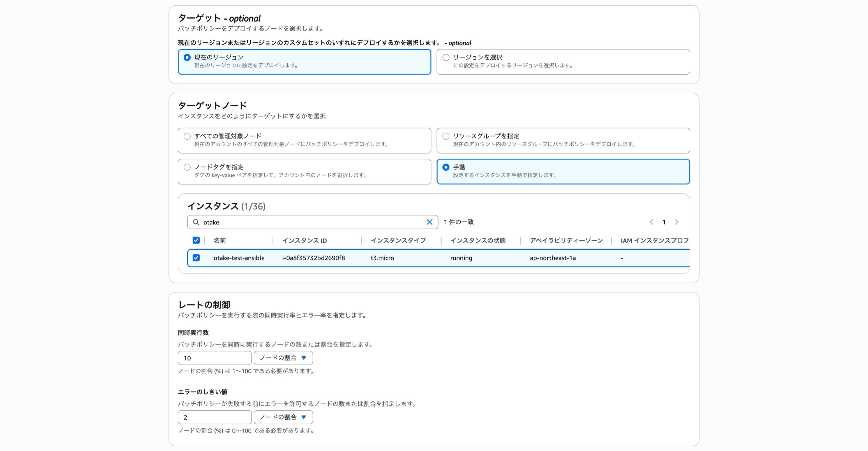
Task: Open the 同時実行数 ノードの割合 dropdown
Action: 283,358
